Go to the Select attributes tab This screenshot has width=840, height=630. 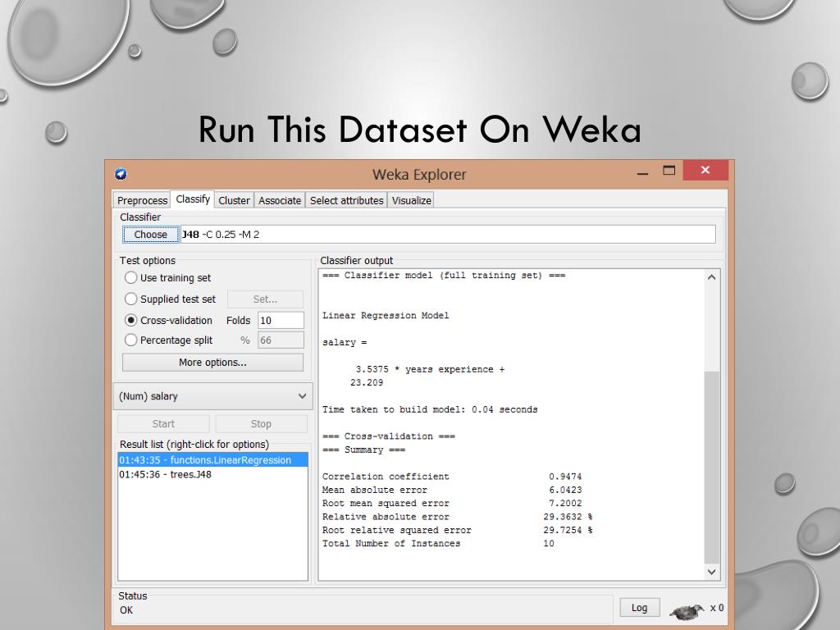point(347,200)
